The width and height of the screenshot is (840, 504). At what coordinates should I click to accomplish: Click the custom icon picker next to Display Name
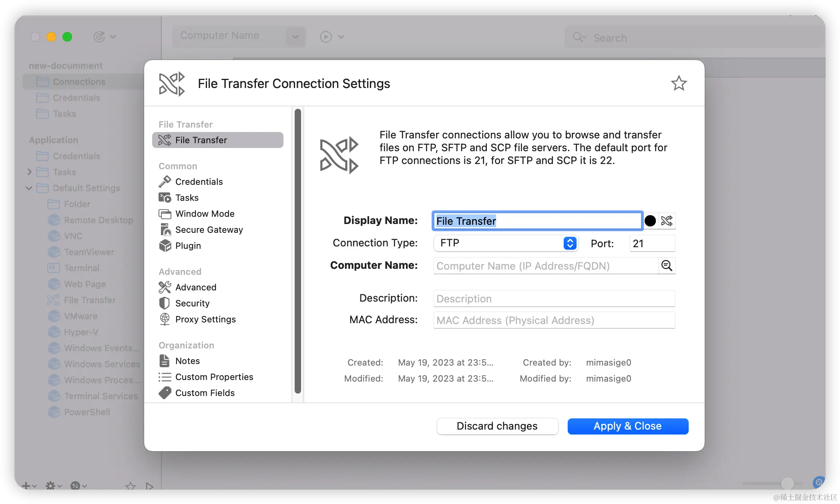667,221
